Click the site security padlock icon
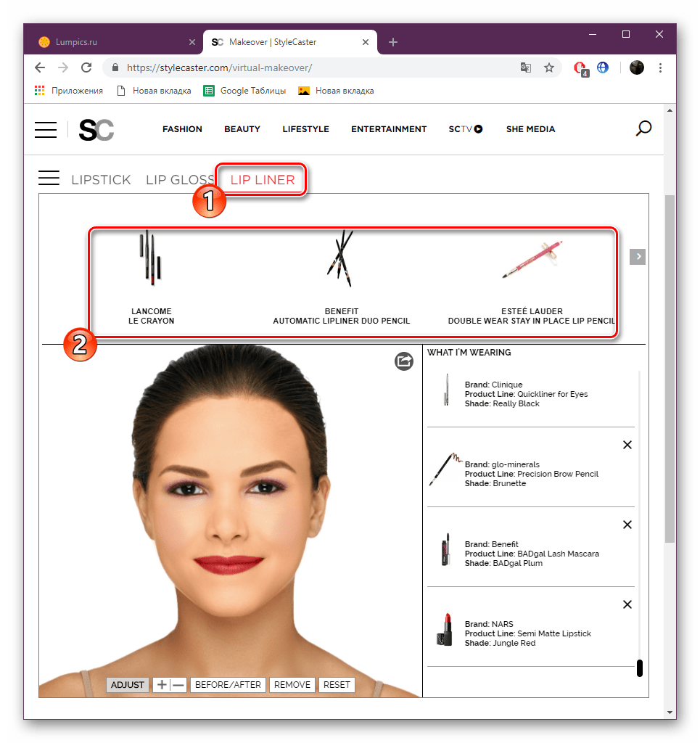Screen dimensions: 700x743 pyautogui.click(x=115, y=67)
